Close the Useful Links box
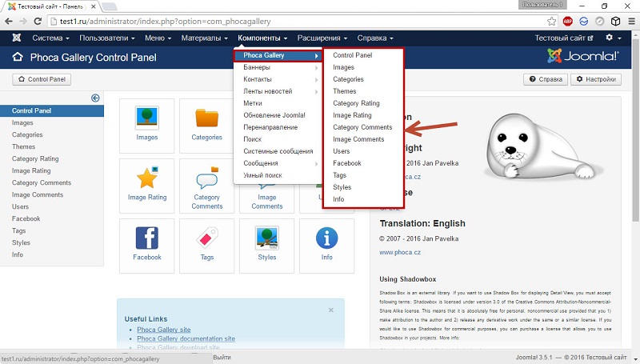Screen dimensions: 640x364 pos(331,310)
